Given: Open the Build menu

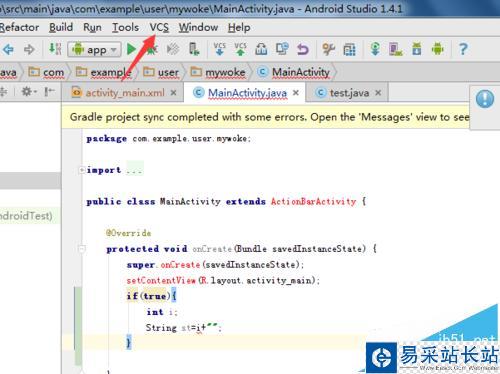Looking at the screenshot, I should pos(61,27).
